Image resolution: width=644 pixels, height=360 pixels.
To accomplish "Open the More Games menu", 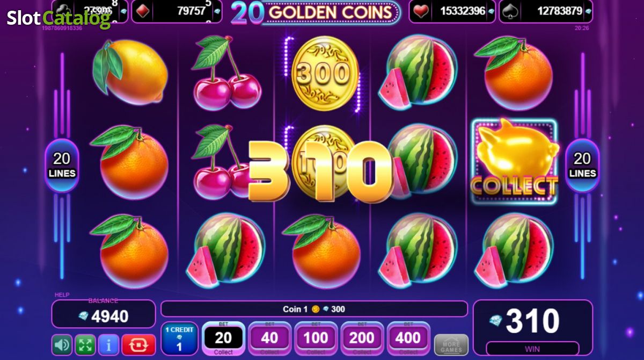I will [x=451, y=345].
